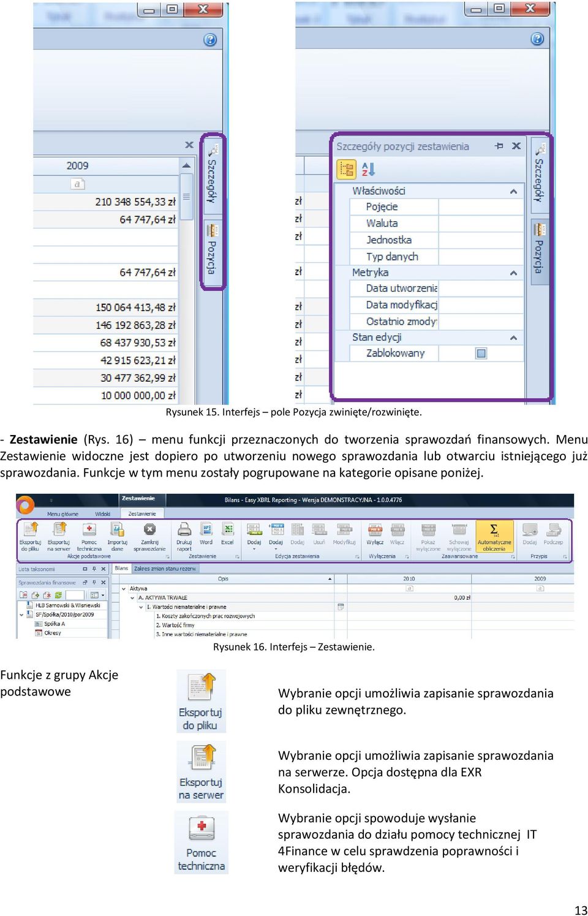Click the vertical scrollbar beside 2009 column
The width and height of the screenshot is (588, 916).
click(186, 197)
